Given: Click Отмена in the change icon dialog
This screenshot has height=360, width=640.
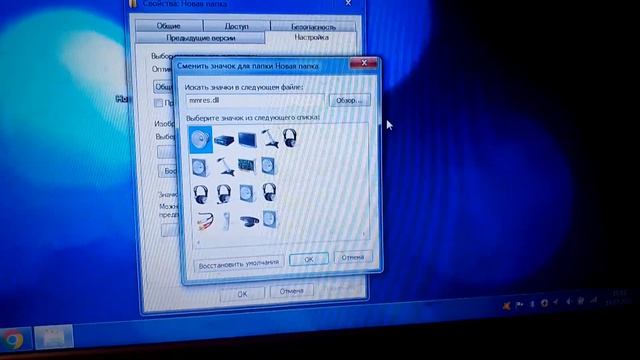Looking at the screenshot, I should [353, 258].
